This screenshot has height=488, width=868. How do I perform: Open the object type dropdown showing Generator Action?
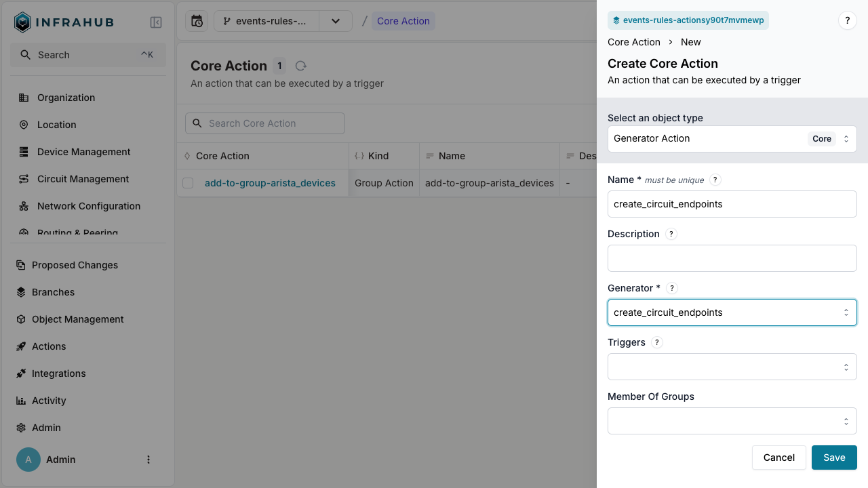[x=732, y=139]
